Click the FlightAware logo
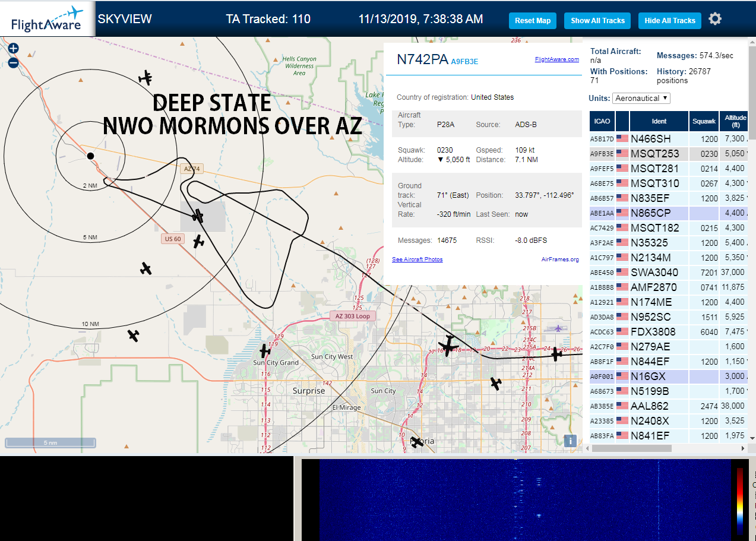The width and height of the screenshot is (756, 541). [48, 19]
